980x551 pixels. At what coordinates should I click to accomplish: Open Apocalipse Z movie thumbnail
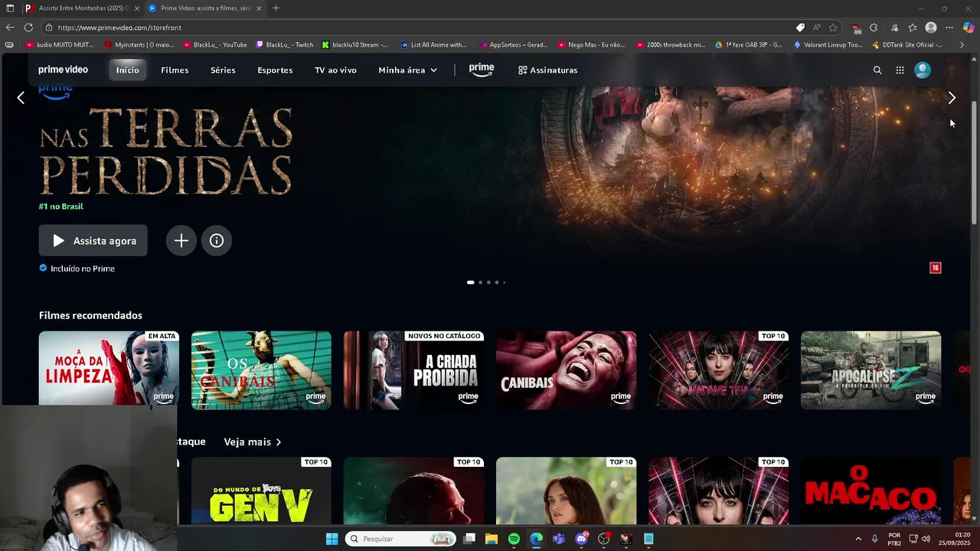pyautogui.click(x=871, y=370)
